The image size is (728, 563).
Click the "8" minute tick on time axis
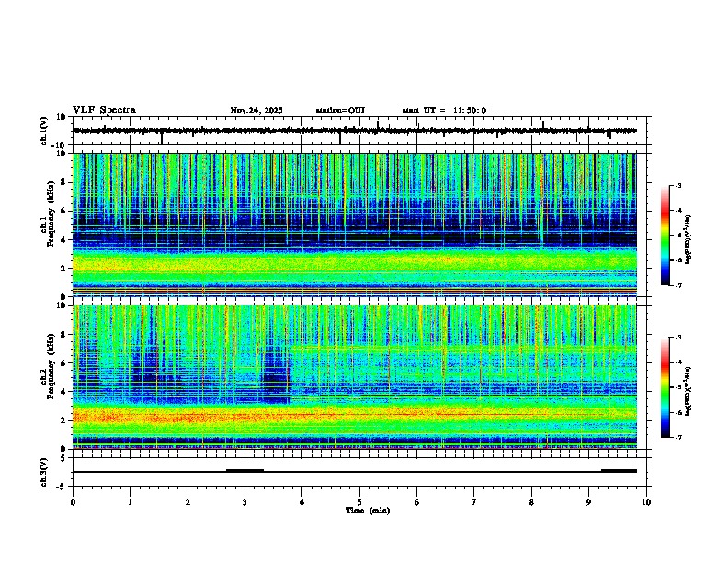coord(531,502)
